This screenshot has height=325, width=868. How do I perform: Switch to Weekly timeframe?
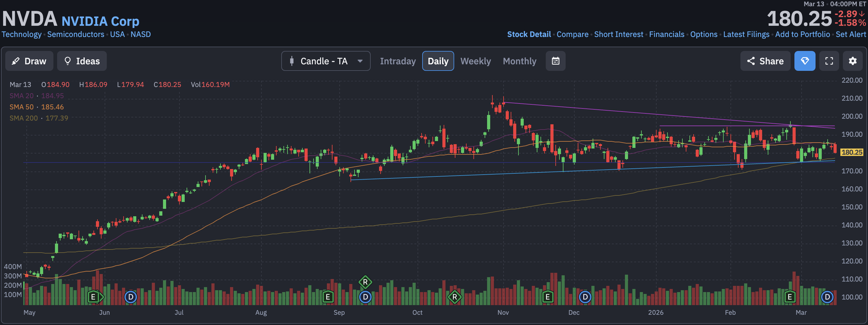[x=476, y=61]
